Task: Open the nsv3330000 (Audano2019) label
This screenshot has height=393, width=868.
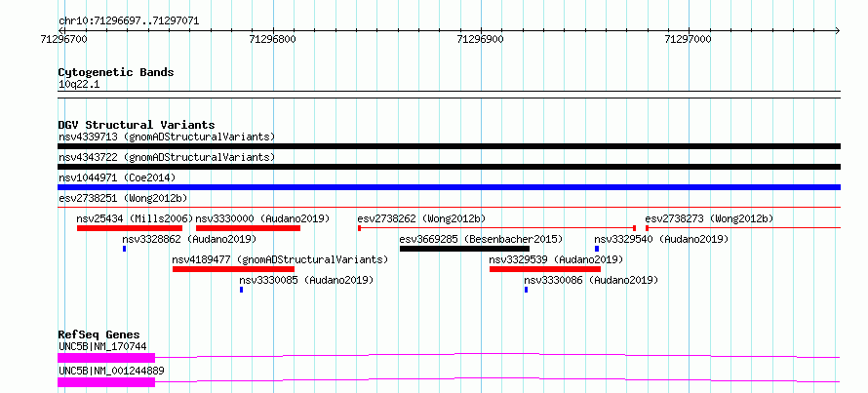Action: pos(262,218)
